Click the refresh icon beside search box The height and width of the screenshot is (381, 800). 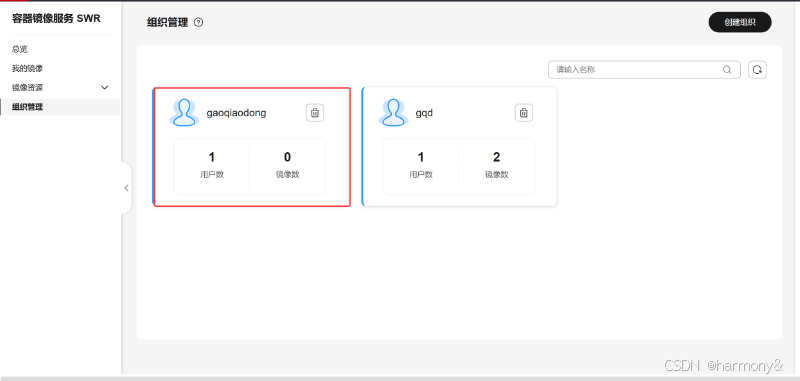tap(757, 70)
